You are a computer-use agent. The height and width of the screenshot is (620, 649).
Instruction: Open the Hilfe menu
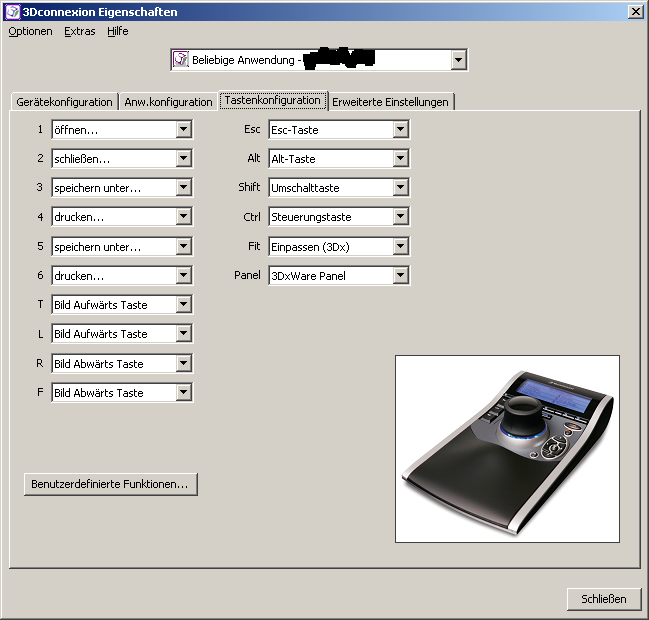[118, 31]
